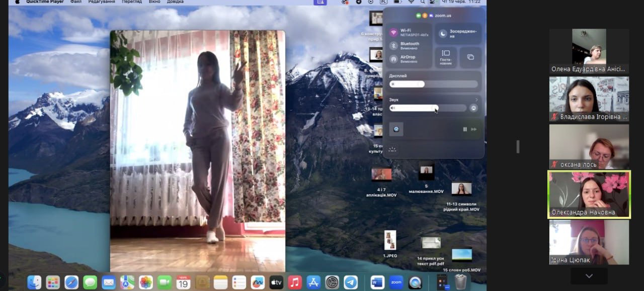Open AirPlay audio output icon
This screenshot has height=291, width=644.
pos(473,108)
